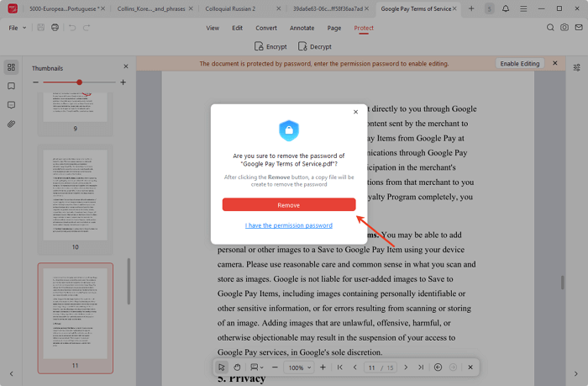Switch to the Colloquial Russian 2 tab
The width and height of the screenshot is (588, 386).
(x=230, y=8)
